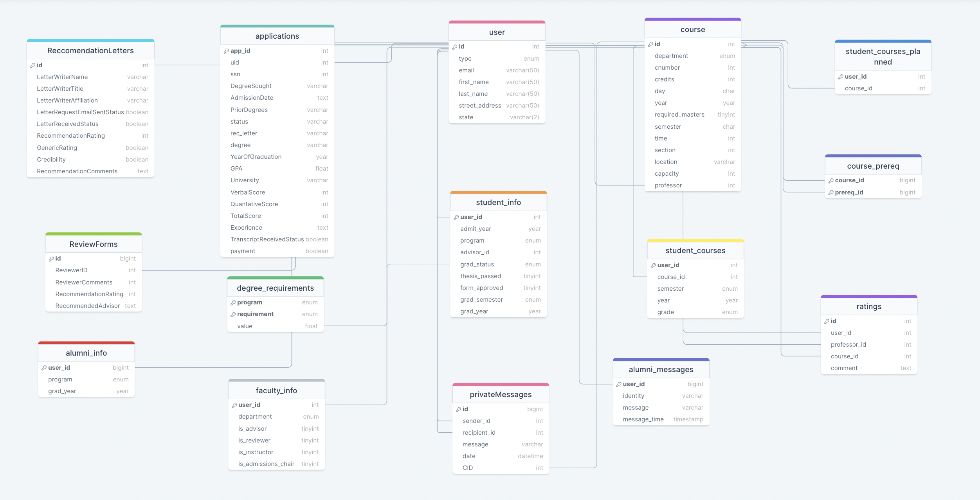Select the faculty_info table header
The width and height of the screenshot is (980, 500).
click(x=277, y=390)
